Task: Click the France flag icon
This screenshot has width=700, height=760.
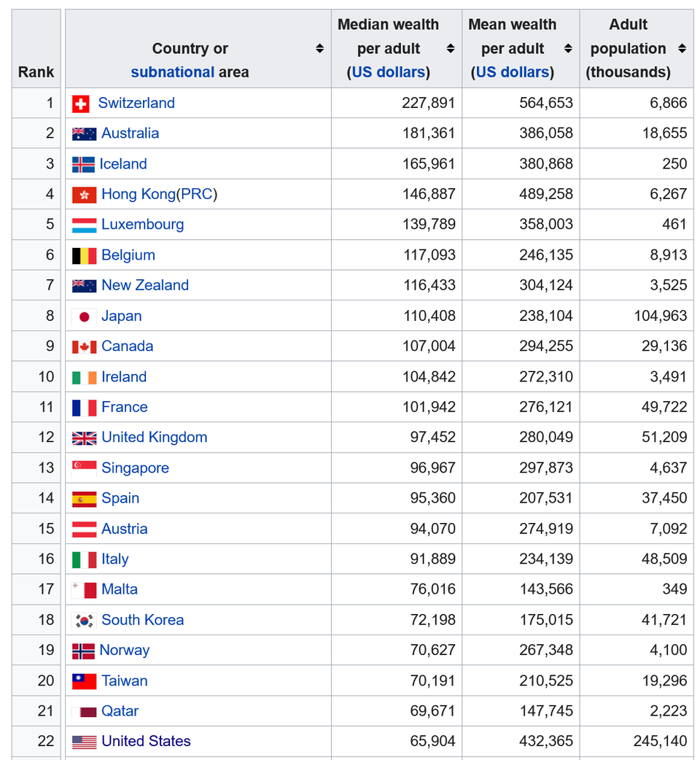Action: coord(84,408)
